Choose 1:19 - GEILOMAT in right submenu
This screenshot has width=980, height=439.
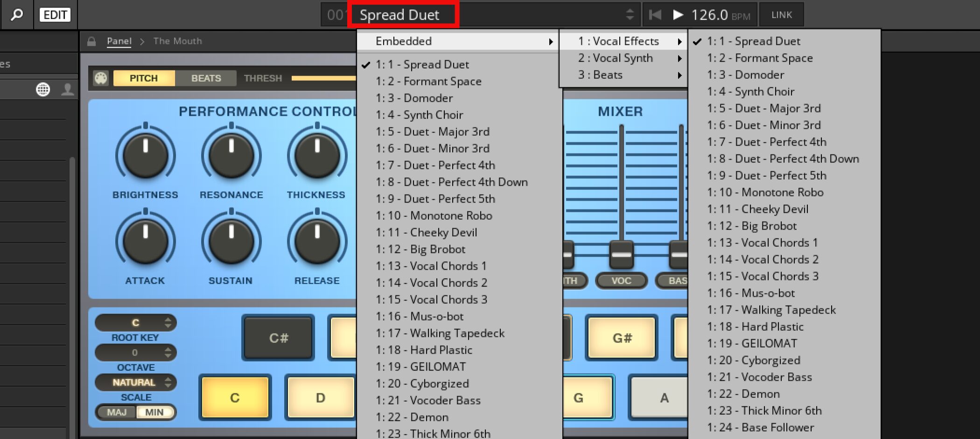click(784, 343)
